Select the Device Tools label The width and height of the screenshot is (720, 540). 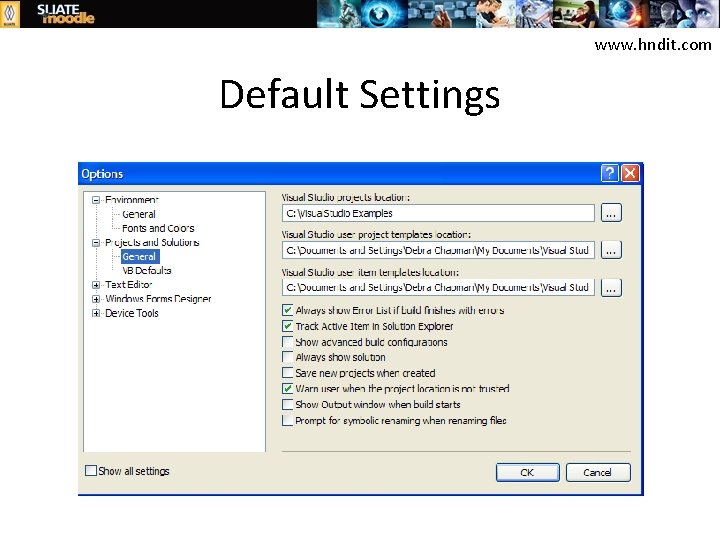132,313
